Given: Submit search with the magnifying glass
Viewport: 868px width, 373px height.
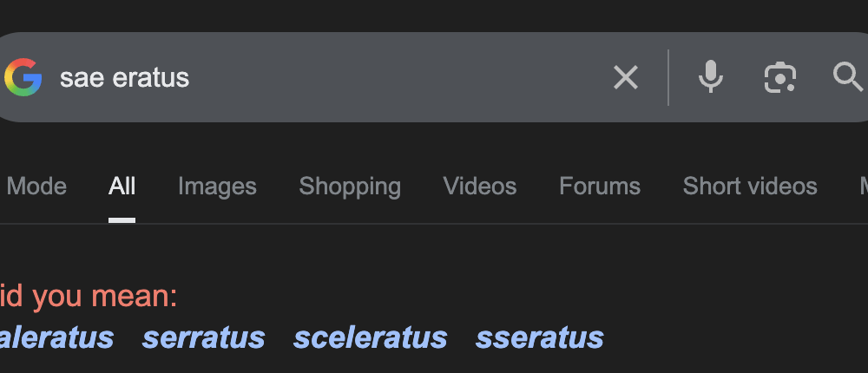Looking at the screenshot, I should click(x=848, y=78).
